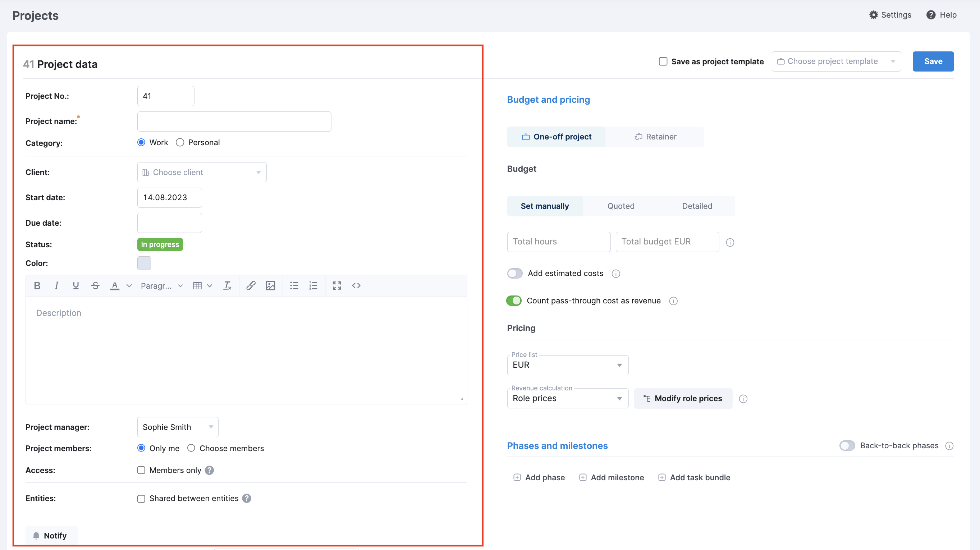Viewport: 980px width, 550px height.
Task: Expand the editor to fullscreen mode
Action: point(337,285)
